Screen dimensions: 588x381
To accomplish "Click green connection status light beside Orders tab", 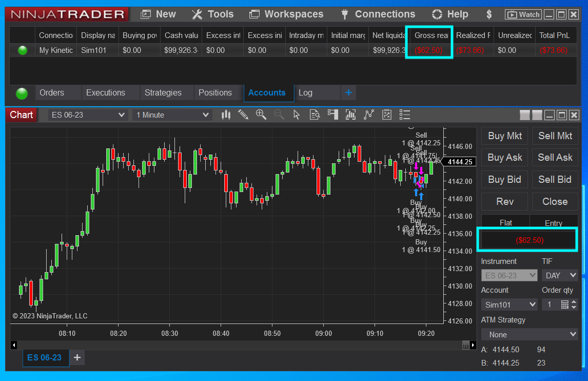I will (x=22, y=93).
